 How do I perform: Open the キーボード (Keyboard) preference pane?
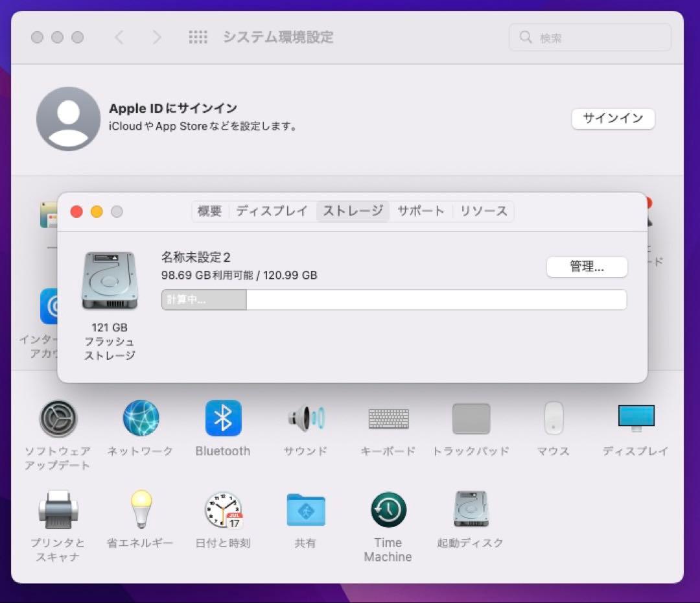(388, 418)
